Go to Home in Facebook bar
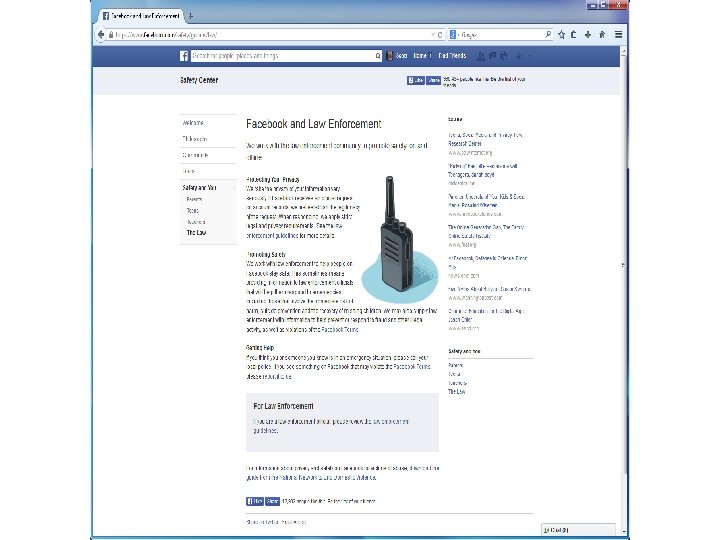The height and width of the screenshot is (540, 720). click(420, 56)
